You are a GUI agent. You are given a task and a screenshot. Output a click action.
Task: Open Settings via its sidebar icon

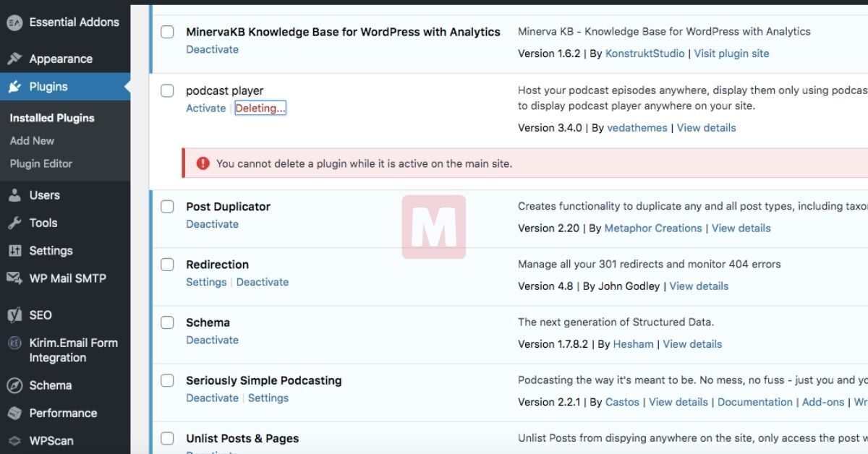coord(14,250)
